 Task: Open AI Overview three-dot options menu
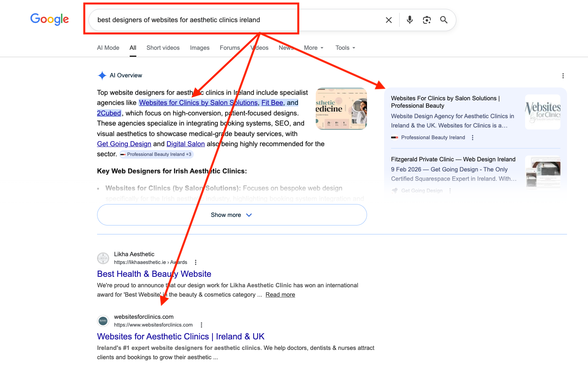click(563, 76)
